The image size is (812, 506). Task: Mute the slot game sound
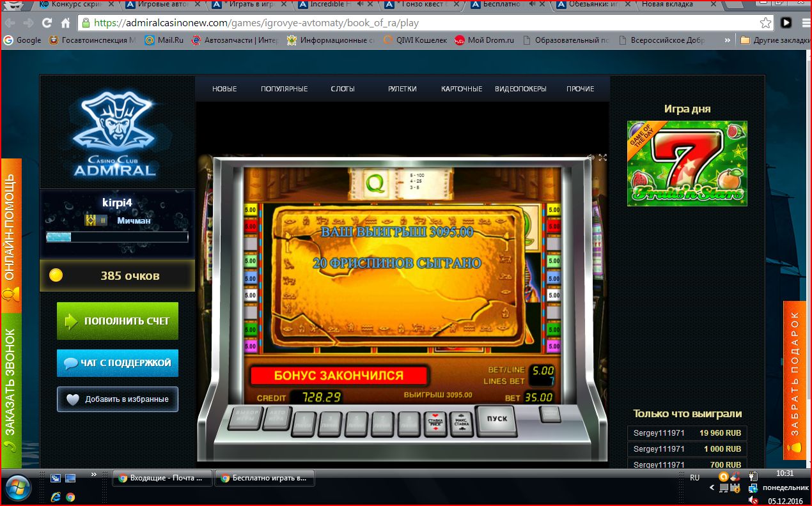(591, 157)
